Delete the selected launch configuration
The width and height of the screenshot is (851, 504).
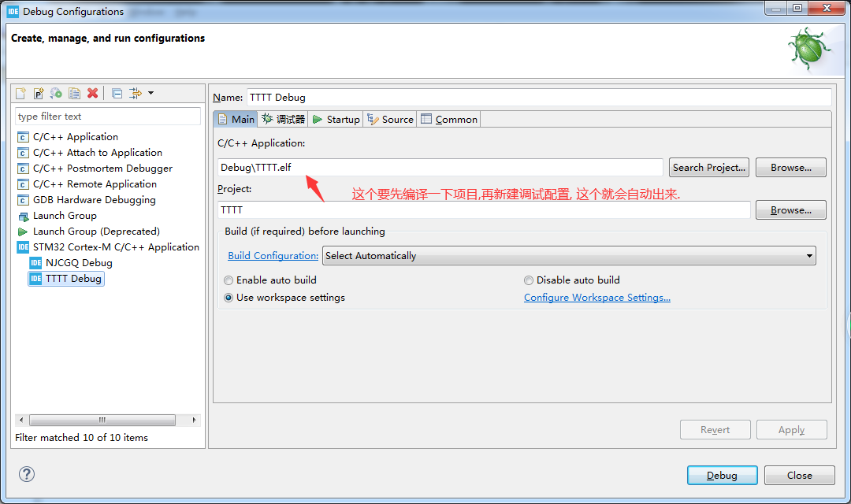click(92, 93)
